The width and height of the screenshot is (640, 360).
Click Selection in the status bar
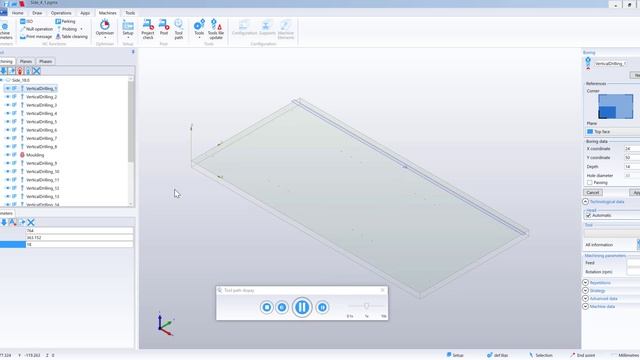coord(540,355)
